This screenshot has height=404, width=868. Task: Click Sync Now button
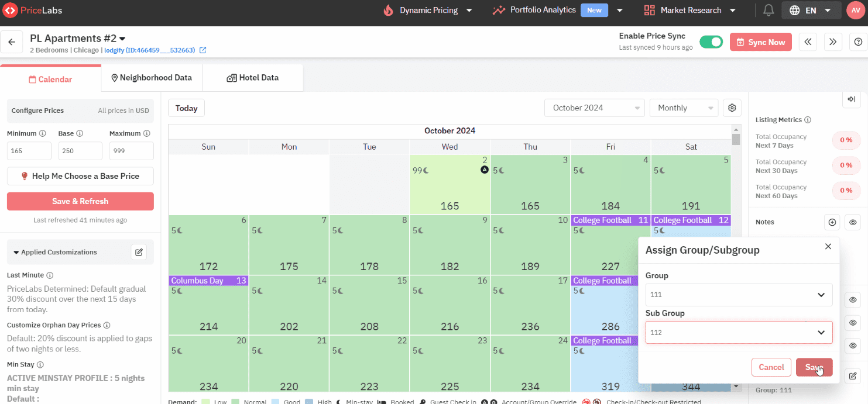(x=760, y=42)
